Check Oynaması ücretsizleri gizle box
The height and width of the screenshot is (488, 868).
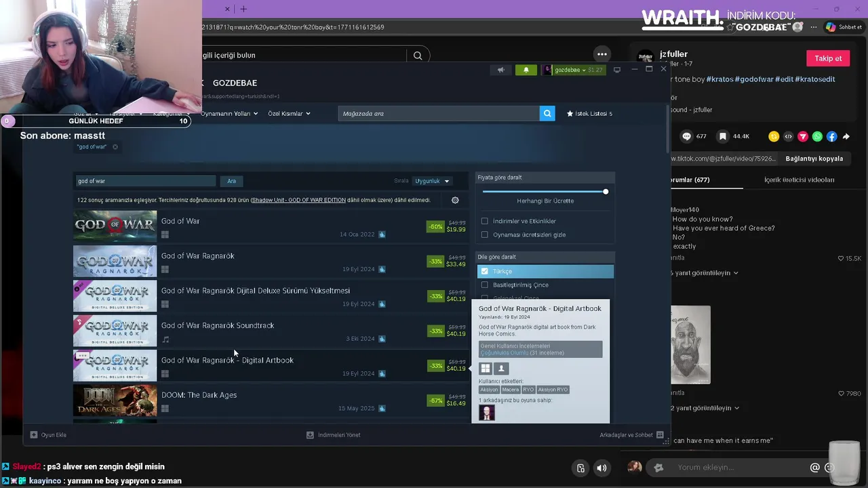(x=484, y=235)
